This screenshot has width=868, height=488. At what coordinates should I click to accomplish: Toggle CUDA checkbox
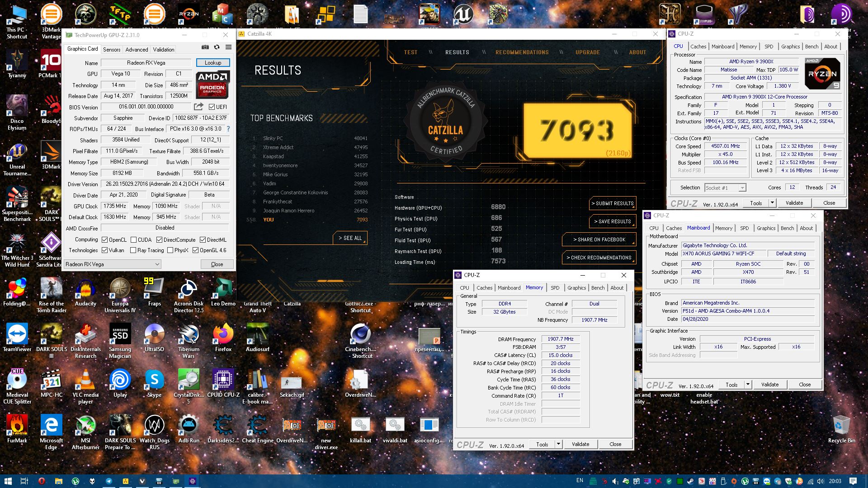(x=134, y=240)
